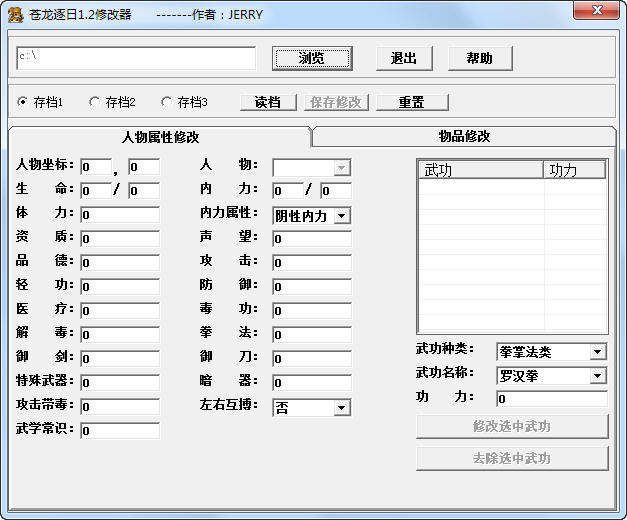Click the app icon in title bar
The image size is (627, 520).
[16, 15]
